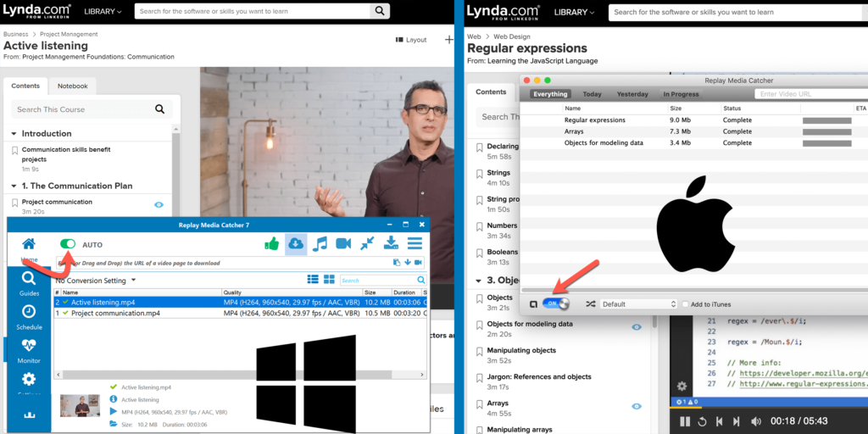Click the shuffle arrows icon beside Default

(591, 304)
